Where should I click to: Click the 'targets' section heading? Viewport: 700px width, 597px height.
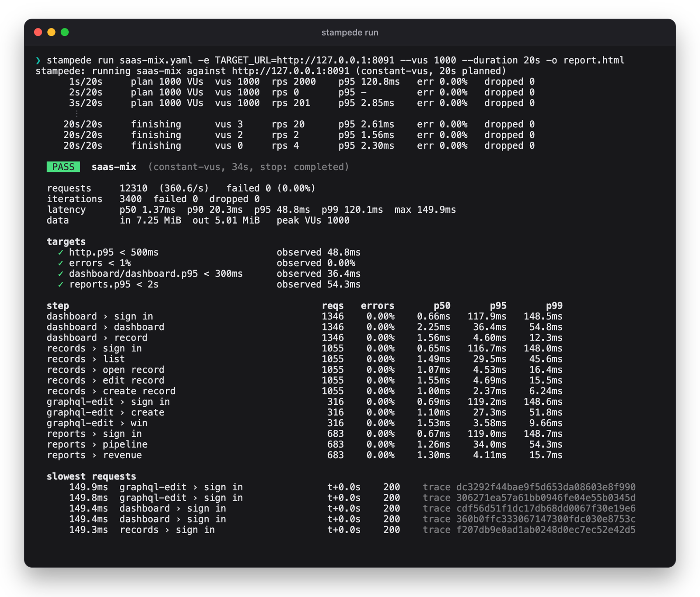66,242
